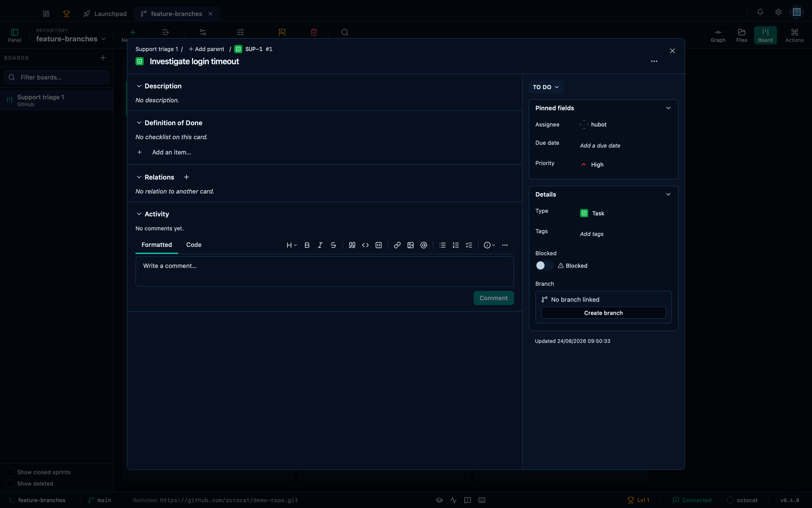Screen dimensions: 812x508
Task: Open the apps grid icon in the tab bar
Action: tap(46, 14)
